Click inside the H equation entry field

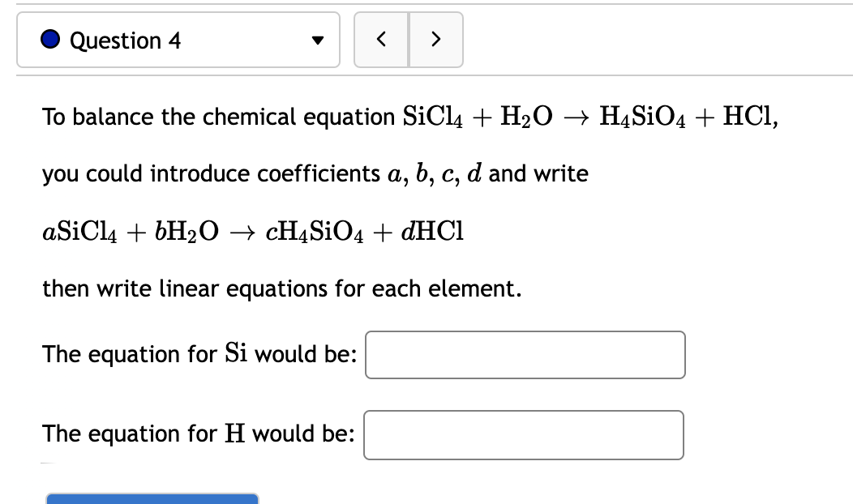(x=524, y=435)
